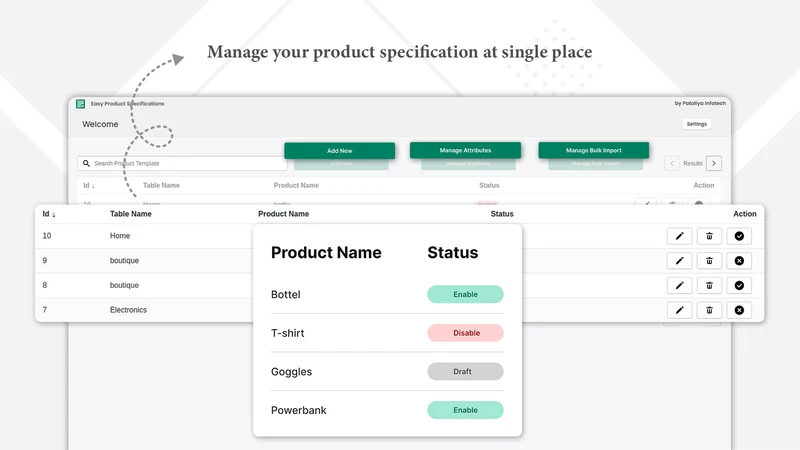Click the front Action column header

(745, 214)
